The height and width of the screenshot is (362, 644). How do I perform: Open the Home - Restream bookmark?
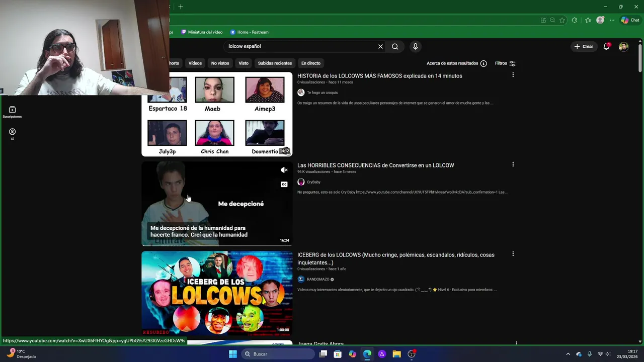[250, 32]
